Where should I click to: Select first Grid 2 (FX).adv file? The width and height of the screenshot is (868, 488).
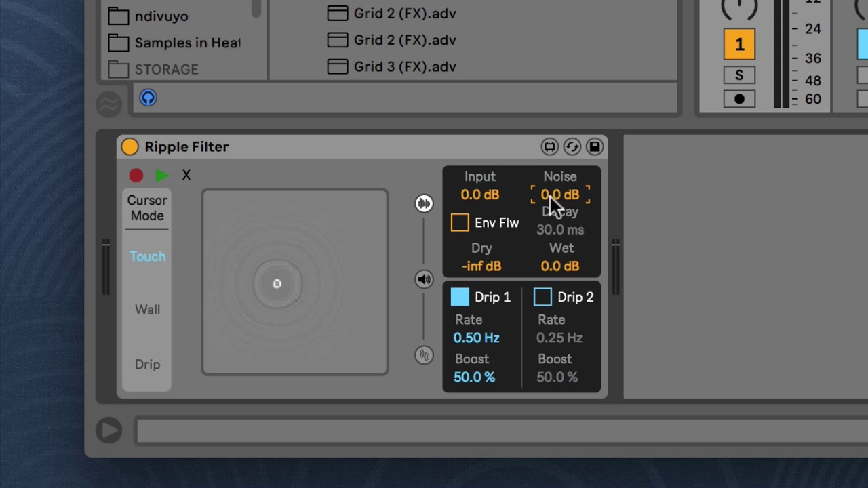point(392,13)
